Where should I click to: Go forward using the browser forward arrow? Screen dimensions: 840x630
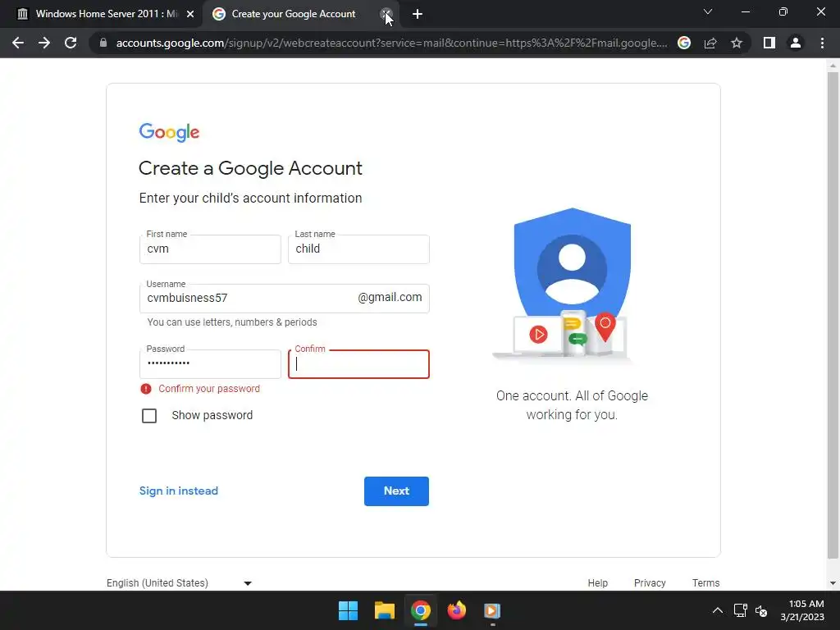point(44,43)
